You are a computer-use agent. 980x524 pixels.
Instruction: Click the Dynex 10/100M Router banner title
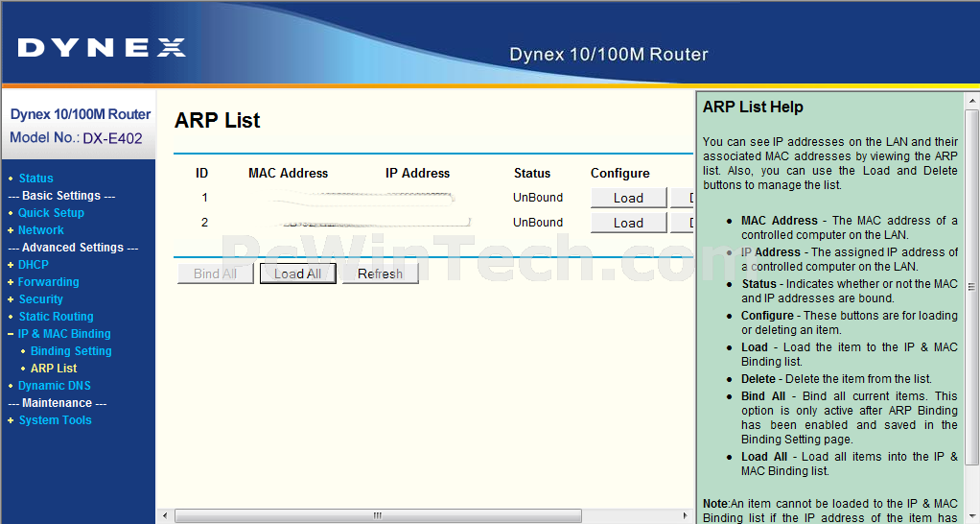coord(609,55)
